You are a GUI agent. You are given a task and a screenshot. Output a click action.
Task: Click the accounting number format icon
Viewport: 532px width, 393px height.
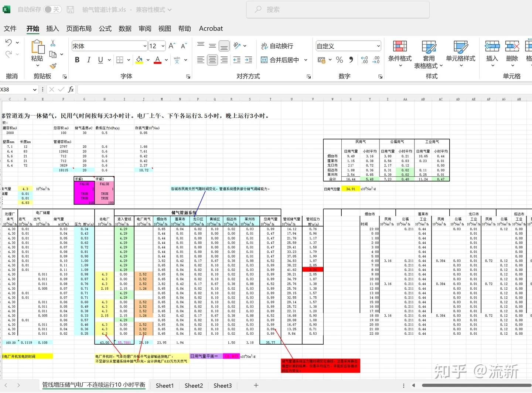321,60
